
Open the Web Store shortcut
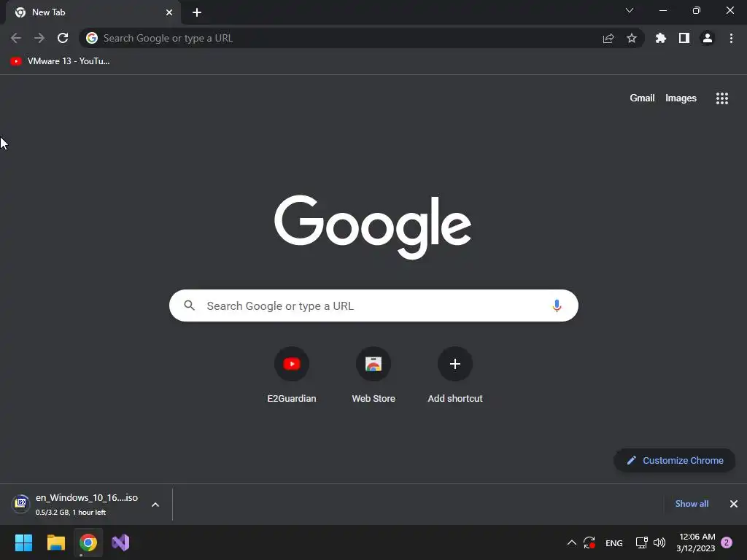point(373,376)
